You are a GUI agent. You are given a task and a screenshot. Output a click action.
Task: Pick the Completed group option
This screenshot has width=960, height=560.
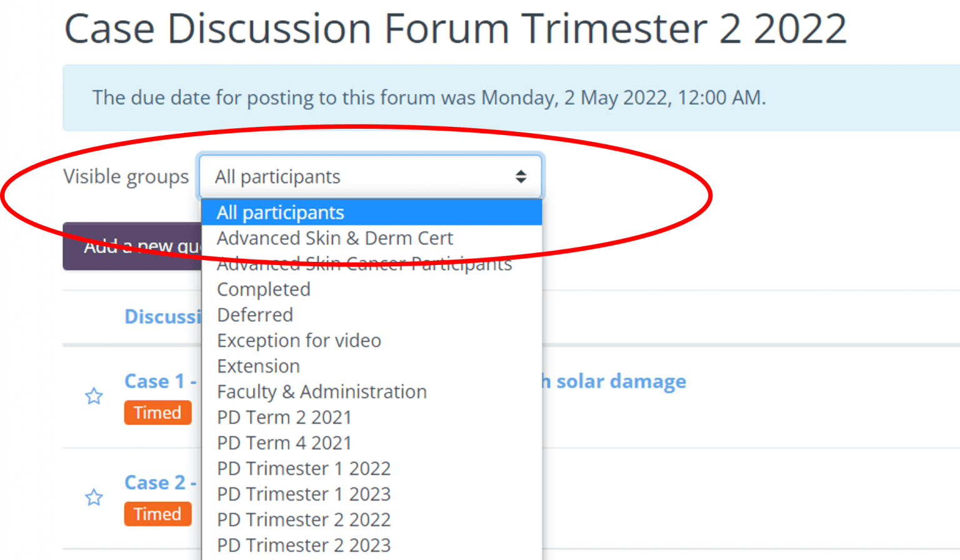click(x=264, y=289)
